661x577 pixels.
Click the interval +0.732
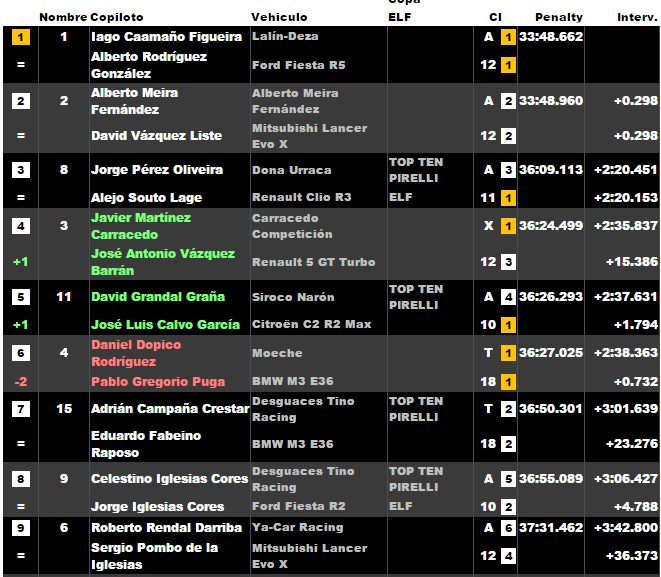click(x=636, y=381)
